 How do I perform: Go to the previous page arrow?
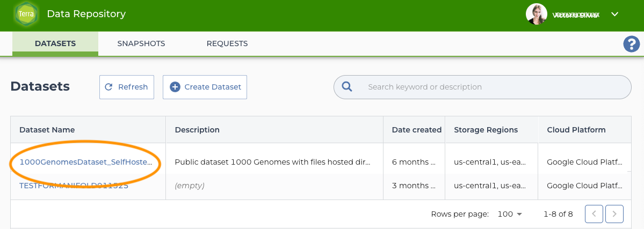click(594, 214)
